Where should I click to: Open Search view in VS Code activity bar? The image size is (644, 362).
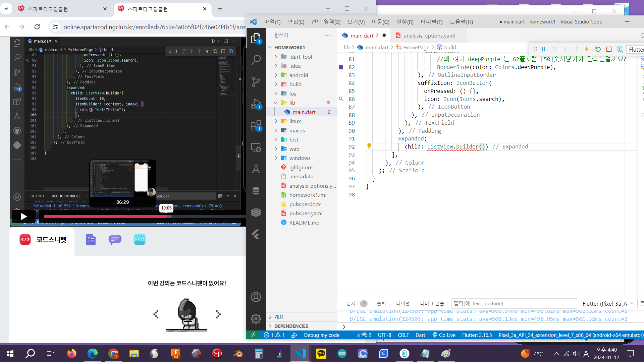click(x=256, y=60)
